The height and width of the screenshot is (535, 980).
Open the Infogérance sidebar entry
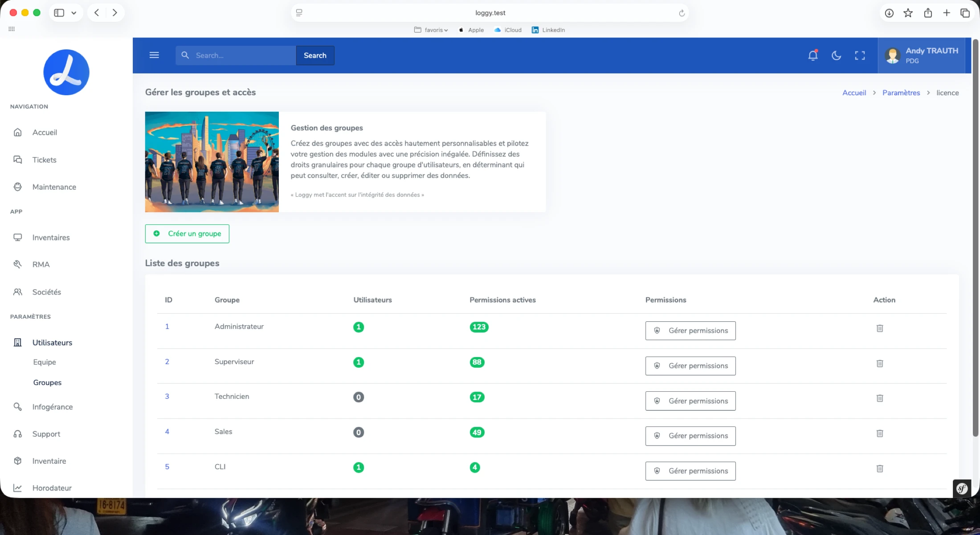[x=52, y=407]
